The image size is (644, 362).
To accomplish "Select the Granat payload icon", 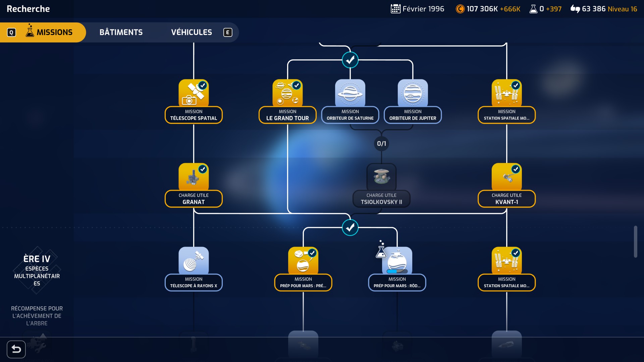I will (194, 177).
